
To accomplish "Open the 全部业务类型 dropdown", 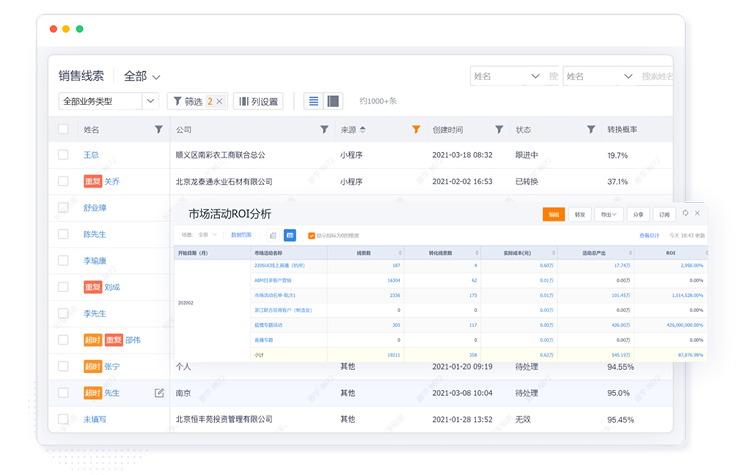I will point(109,101).
